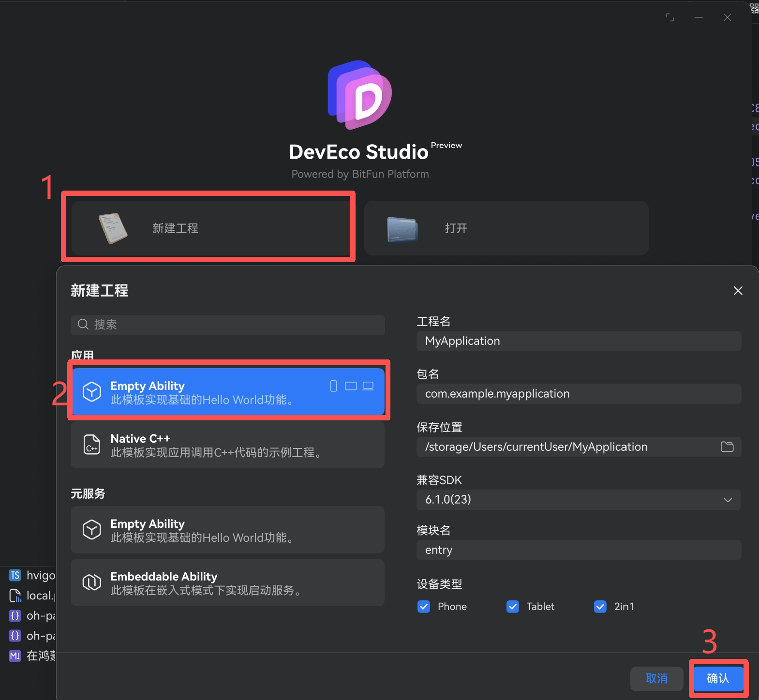Click the 包名 field com.example.myapplication

[x=579, y=394]
